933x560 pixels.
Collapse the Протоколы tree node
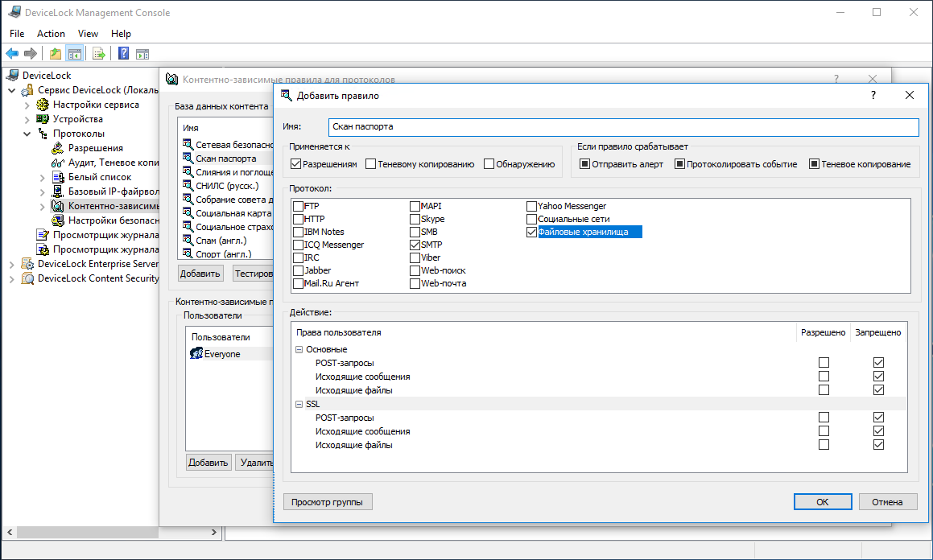tap(27, 134)
